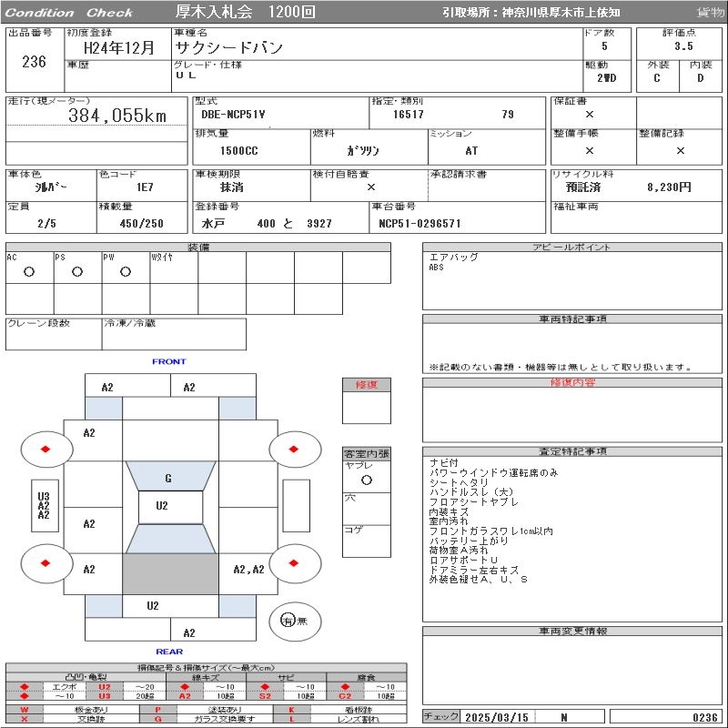Click the vehicle name サクシードバン
The height and width of the screenshot is (728, 728).
click(228, 47)
